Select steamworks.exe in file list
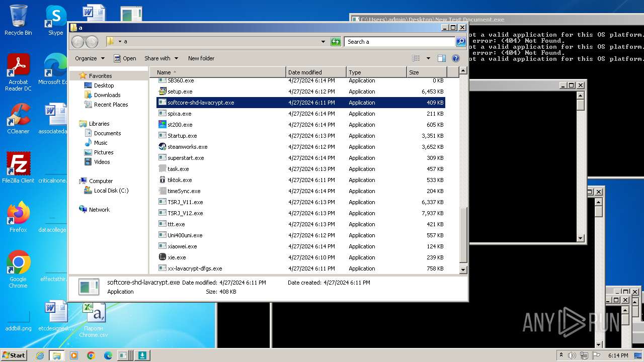Image resolution: width=644 pixels, height=362 pixels. click(187, 147)
